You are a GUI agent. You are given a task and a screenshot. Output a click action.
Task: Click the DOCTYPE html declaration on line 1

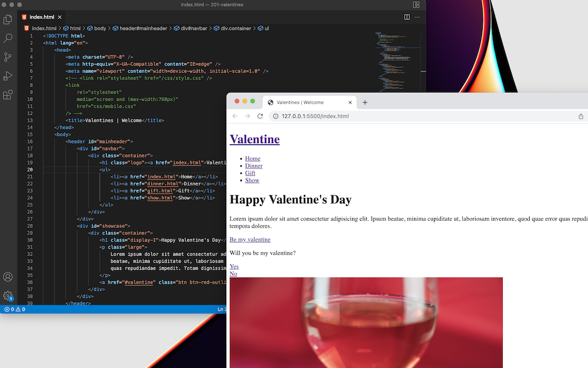tap(64, 36)
